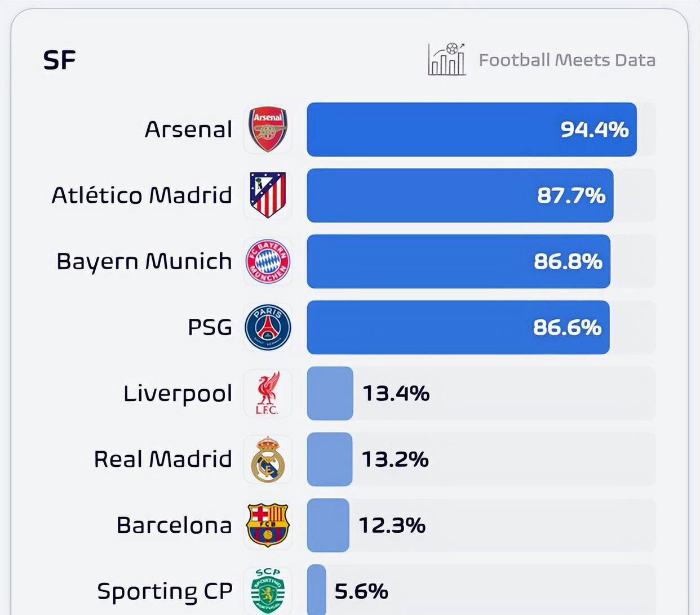Click the Sporting CP crest
Image resolution: width=700 pixels, height=615 pixels.
268,590
